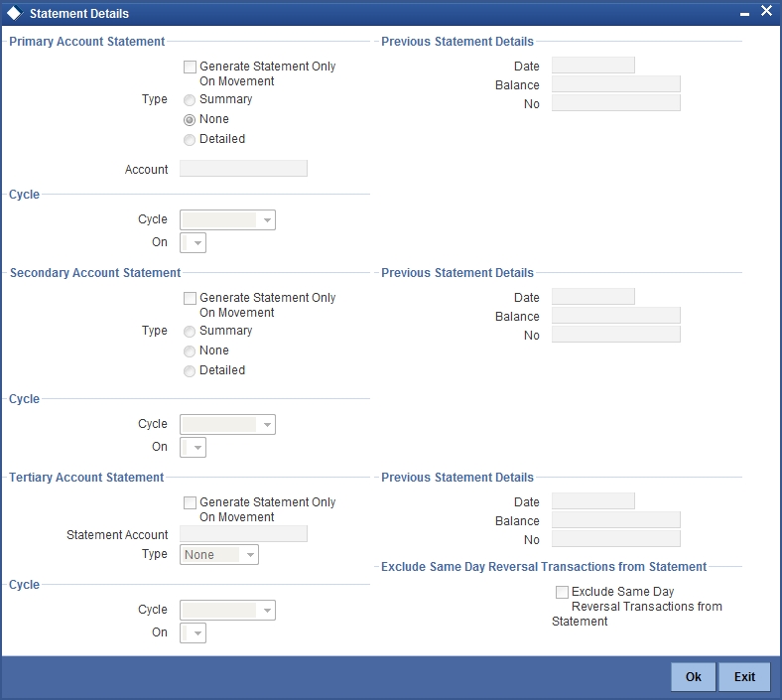782x700 pixels.
Task: Click Primary Previous Statement Date field
Action: [593, 66]
